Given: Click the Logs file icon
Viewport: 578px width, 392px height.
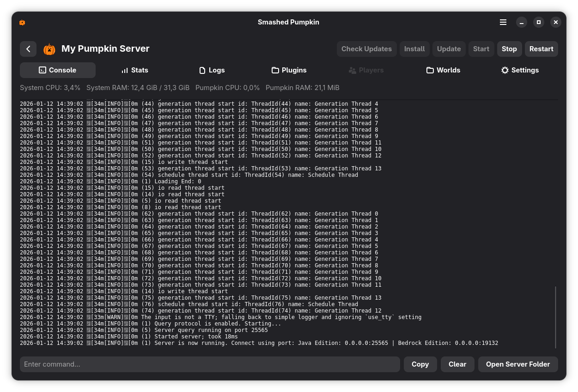Looking at the screenshot, I should (202, 70).
